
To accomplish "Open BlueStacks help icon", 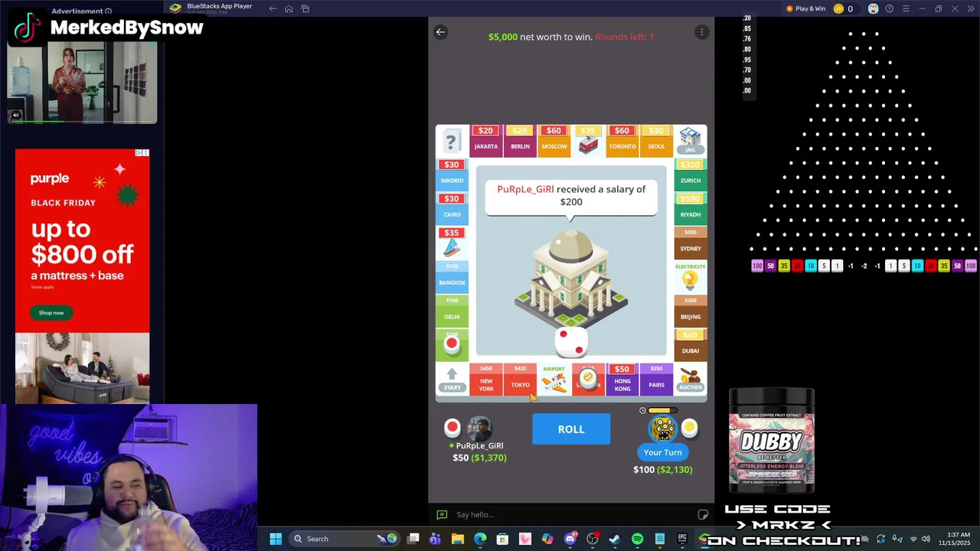I will [x=889, y=8].
